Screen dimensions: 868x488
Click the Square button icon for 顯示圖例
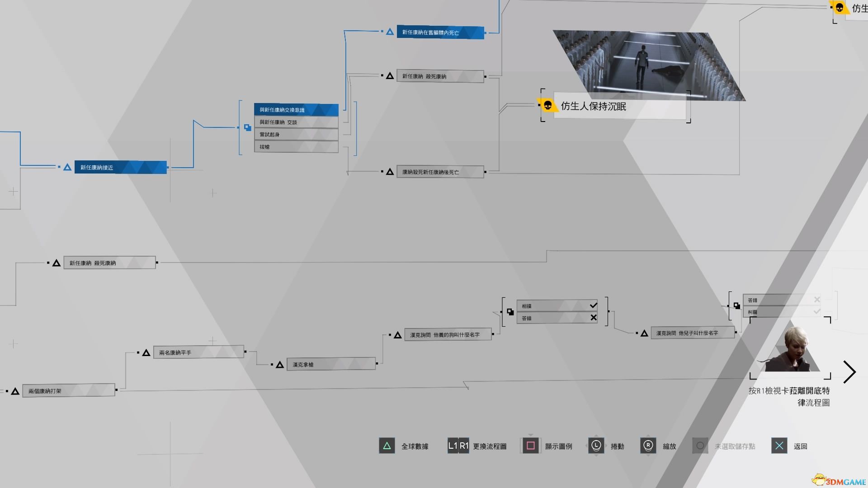click(531, 446)
